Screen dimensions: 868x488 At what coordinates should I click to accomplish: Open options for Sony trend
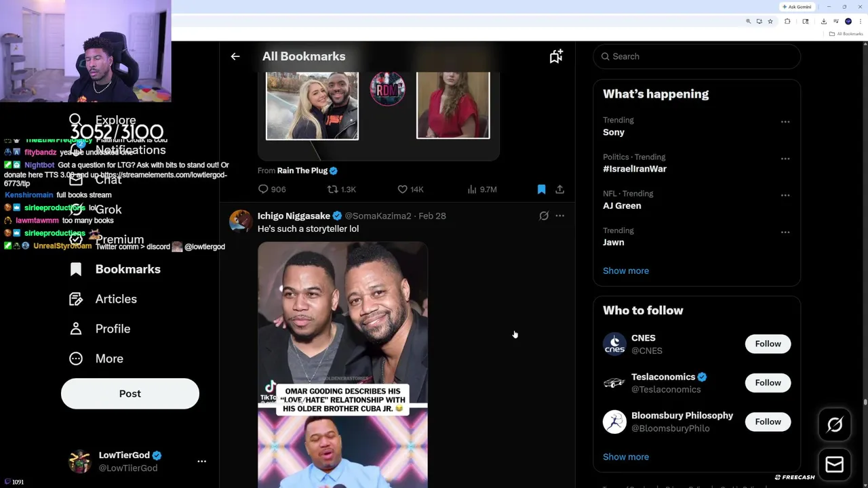785,122
